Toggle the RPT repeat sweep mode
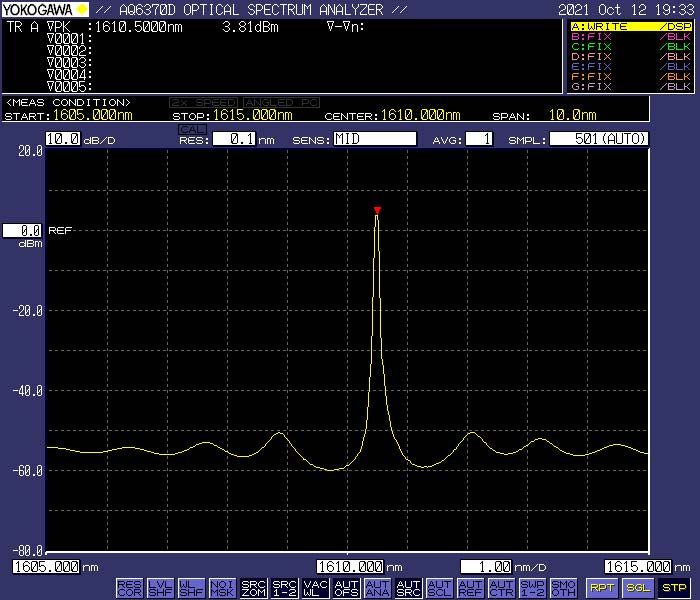The image size is (700, 600). pyautogui.click(x=601, y=587)
